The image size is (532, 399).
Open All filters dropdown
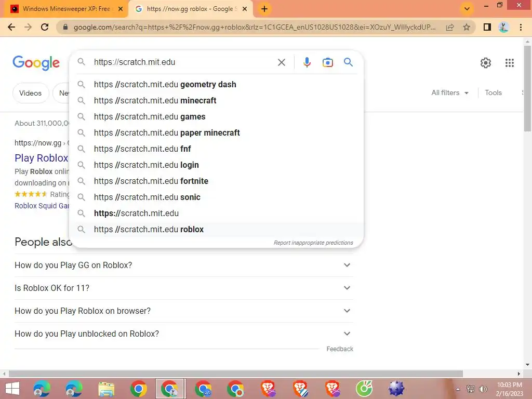pyautogui.click(x=450, y=92)
